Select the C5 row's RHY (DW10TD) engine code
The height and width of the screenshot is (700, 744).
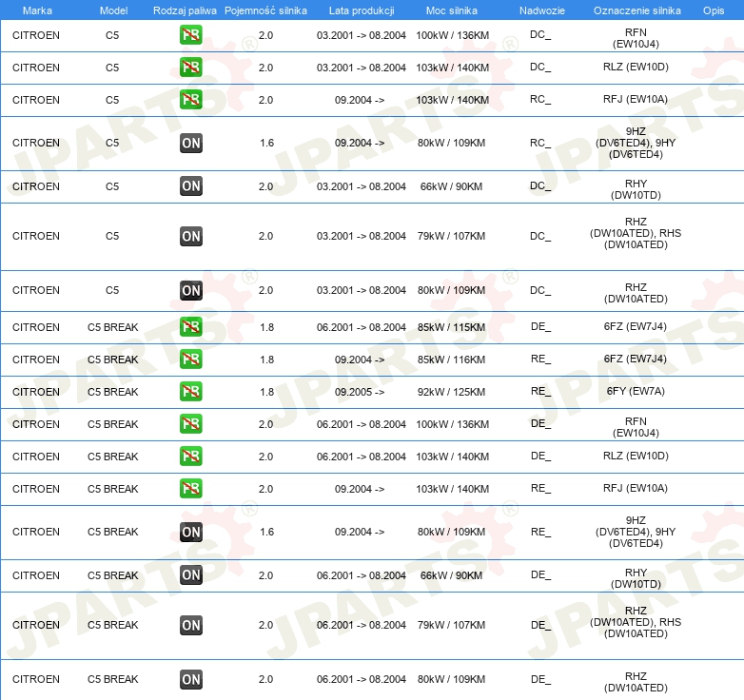tap(636, 189)
